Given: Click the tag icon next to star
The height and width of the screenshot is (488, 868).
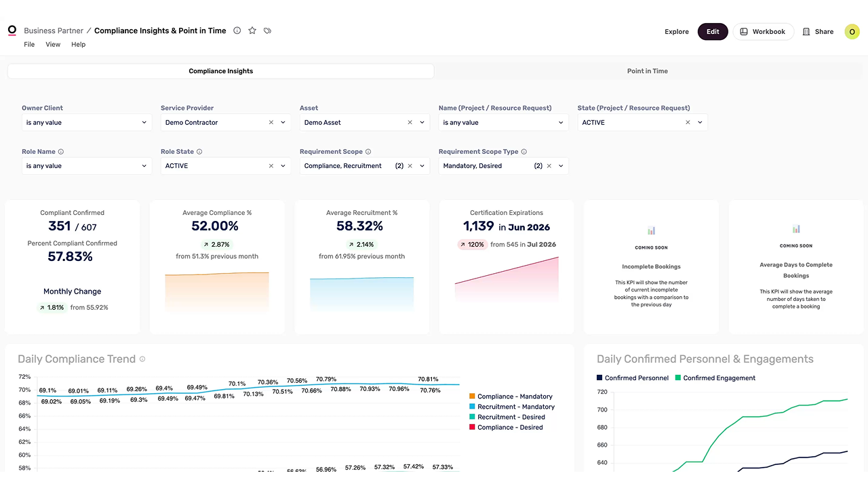Looking at the screenshot, I should 268,30.
